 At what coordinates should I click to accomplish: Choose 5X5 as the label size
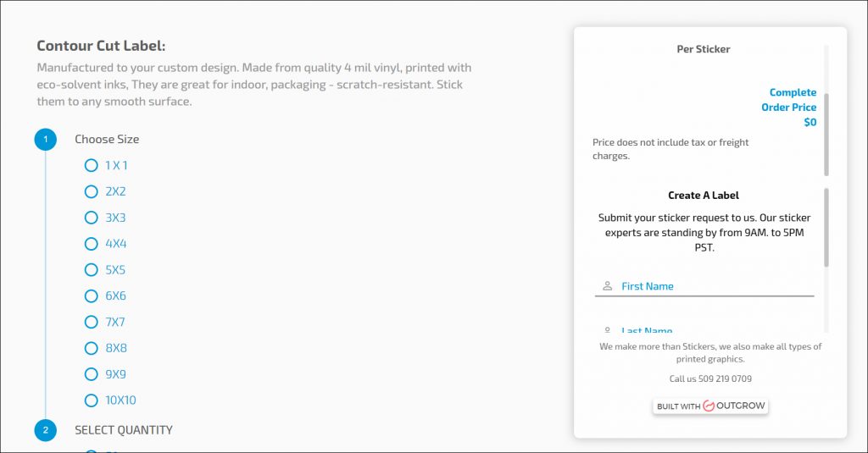point(92,270)
